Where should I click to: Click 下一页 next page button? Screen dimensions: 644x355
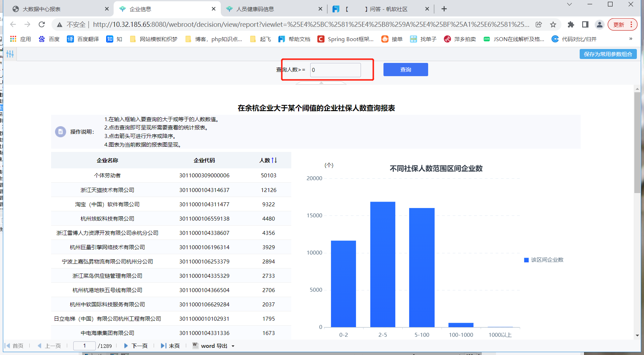135,346
